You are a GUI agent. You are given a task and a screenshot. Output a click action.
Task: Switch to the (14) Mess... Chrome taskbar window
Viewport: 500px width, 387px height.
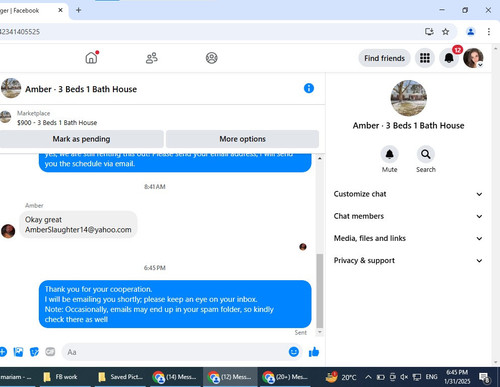(x=174, y=377)
